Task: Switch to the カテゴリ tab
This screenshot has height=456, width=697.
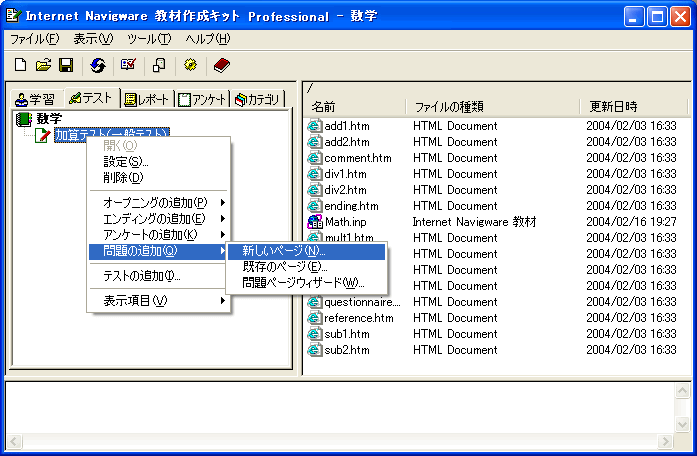Action: coord(257,99)
